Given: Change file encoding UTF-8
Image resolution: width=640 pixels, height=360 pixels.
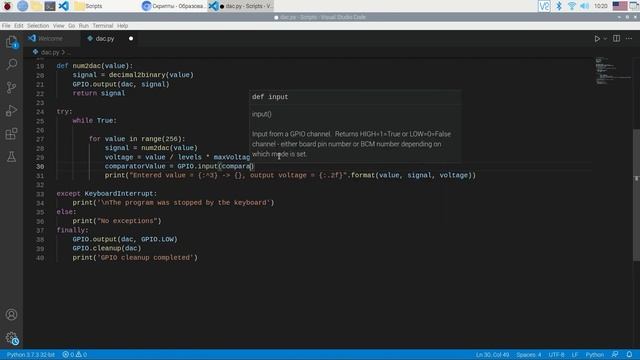Looking at the screenshot, I should (556, 355).
